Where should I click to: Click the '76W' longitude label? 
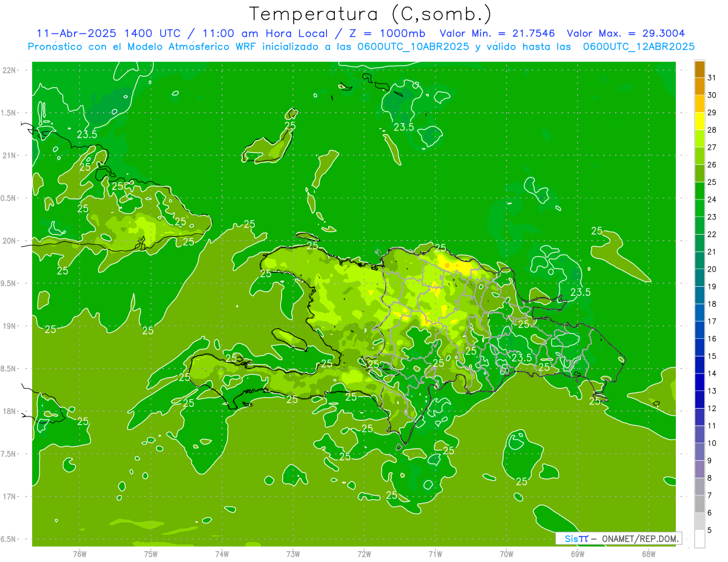tap(79, 554)
